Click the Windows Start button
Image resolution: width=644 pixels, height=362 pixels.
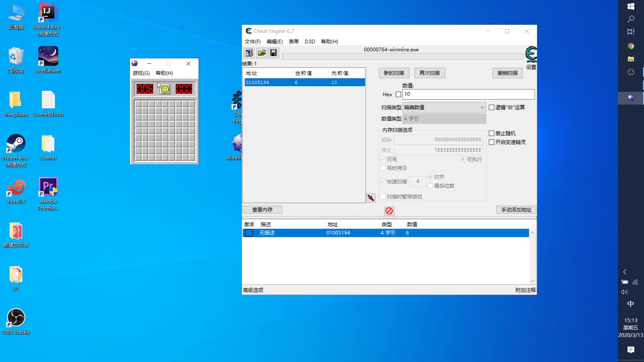tap(631, 6)
